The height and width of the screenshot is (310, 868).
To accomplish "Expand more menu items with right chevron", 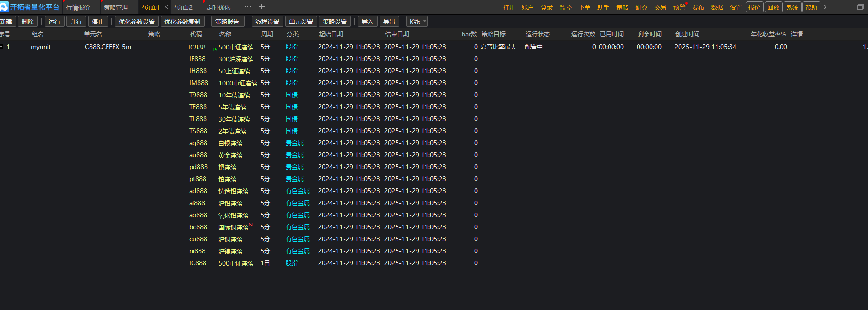I will click(825, 7).
